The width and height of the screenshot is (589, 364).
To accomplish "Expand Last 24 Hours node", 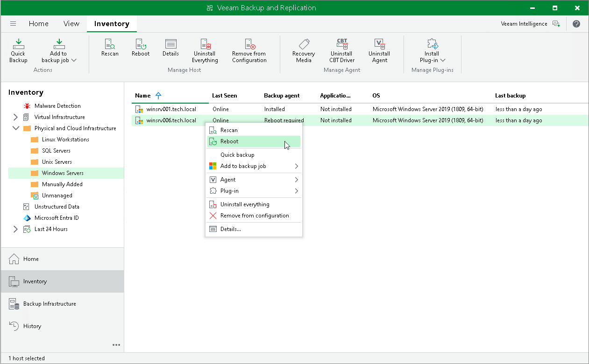I will click(15, 229).
